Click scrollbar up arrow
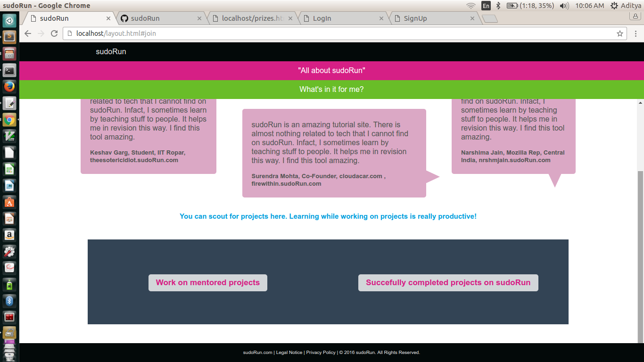The height and width of the screenshot is (362, 644). (x=640, y=102)
